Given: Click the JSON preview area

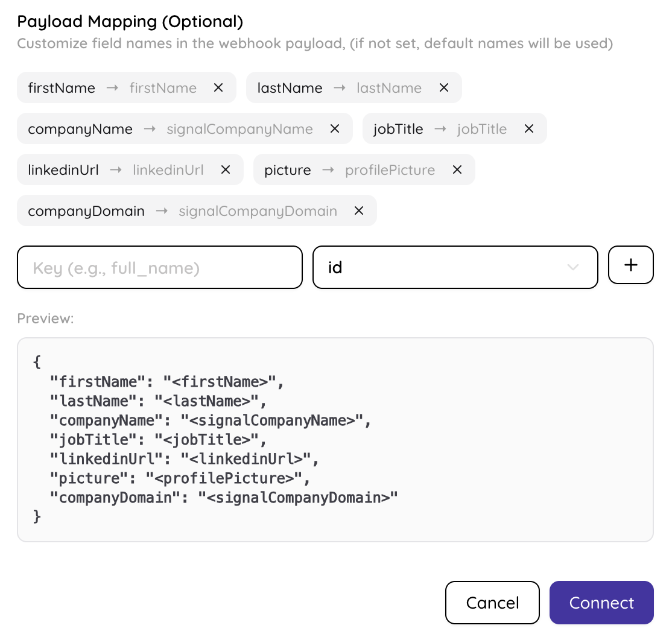Looking at the screenshot, I should click(x=335, y=439).
